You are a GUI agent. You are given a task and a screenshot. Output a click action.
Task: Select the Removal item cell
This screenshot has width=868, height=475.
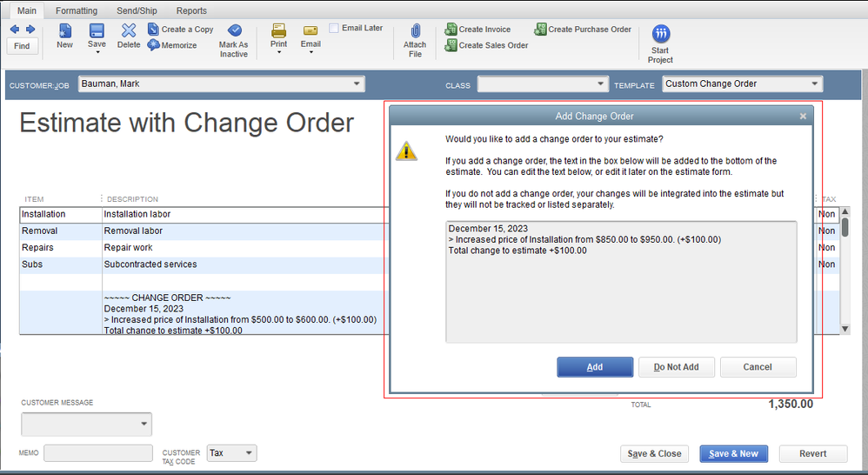tap(61, 231)
